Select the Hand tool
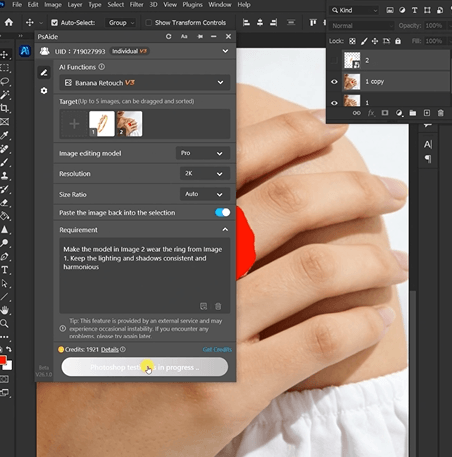452x457 pixels. pos(5,310)
